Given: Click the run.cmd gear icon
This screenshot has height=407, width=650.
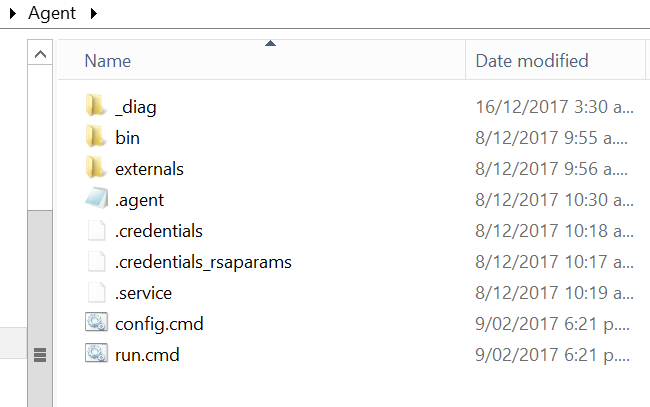Looking at the screenshot, I should pyautogui.click(x=96, y=355).
